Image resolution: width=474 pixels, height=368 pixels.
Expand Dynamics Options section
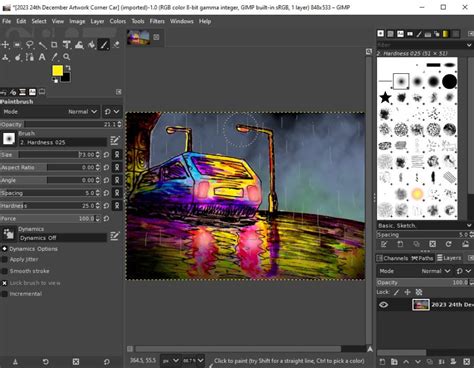click(4, 249)
